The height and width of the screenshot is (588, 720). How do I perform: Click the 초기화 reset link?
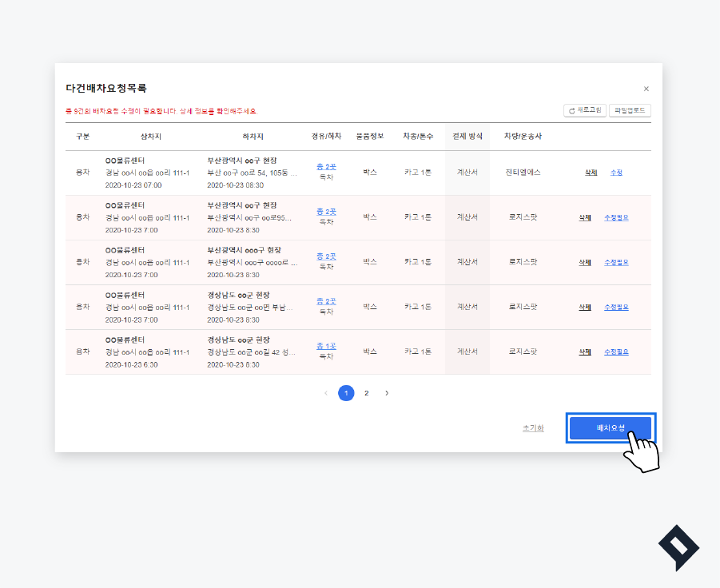[533, 428]
